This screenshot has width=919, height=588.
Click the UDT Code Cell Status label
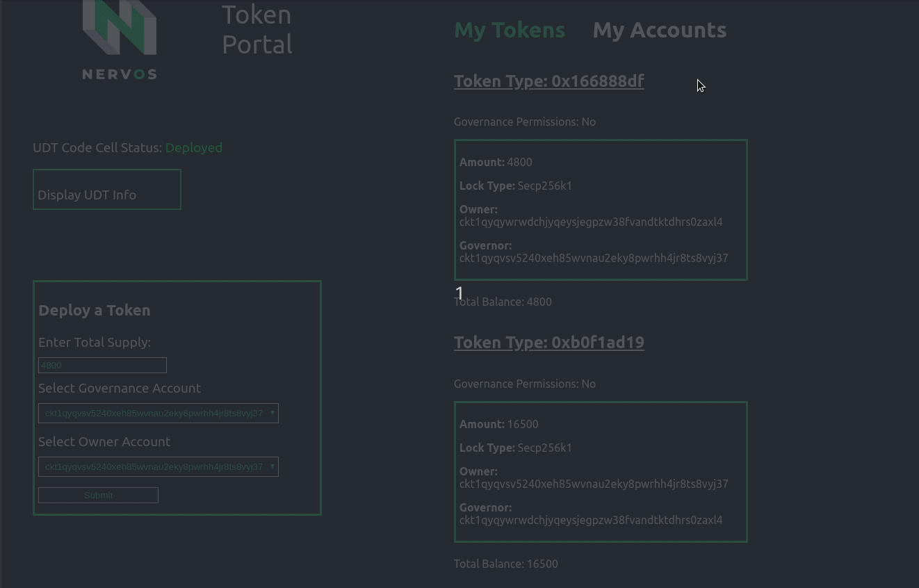click(x=97, y=147)
